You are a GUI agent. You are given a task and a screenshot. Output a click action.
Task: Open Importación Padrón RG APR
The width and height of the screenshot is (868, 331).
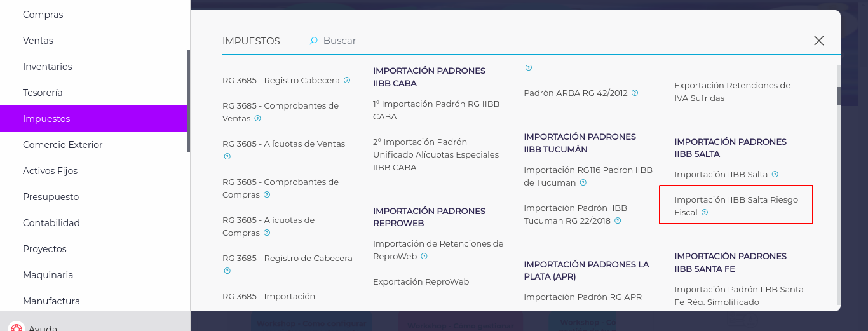coord(583,297)
